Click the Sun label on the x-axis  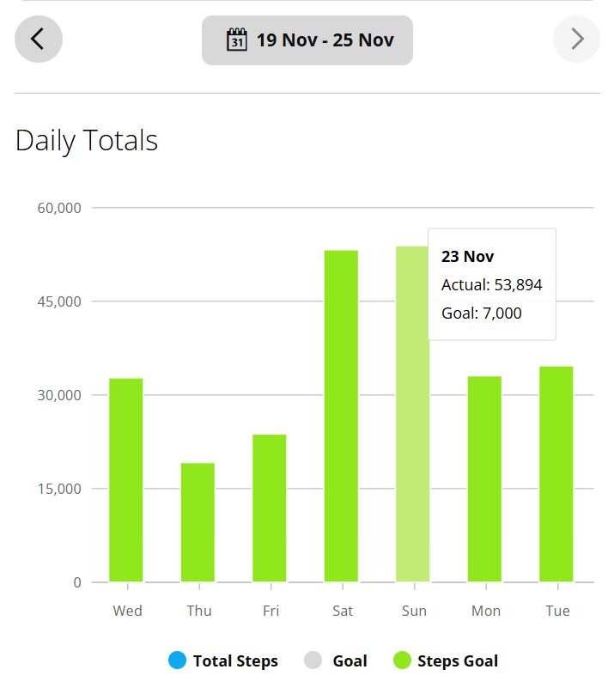click(413, 611)
